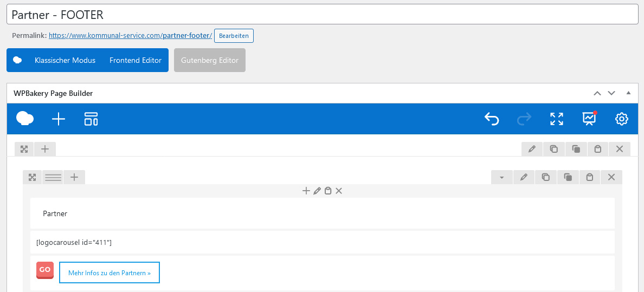Viewport: 644px width, 292px height.
Task: Prepend element to column using plus
Action: (x=306, y=191)
